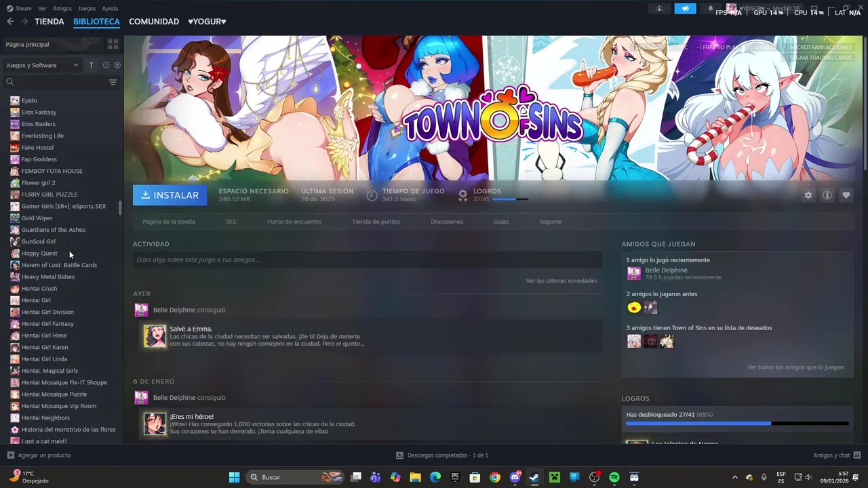Click the library search field
This screenshot has height=488, width=868.
point(61,82)
